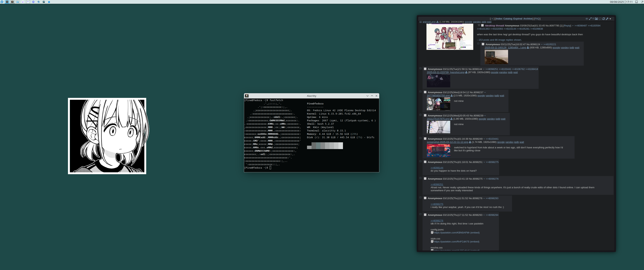This screenshot has height=270, width=644.
Task: Check the checkbox for post No.8098144
Action: pos(425,69)
